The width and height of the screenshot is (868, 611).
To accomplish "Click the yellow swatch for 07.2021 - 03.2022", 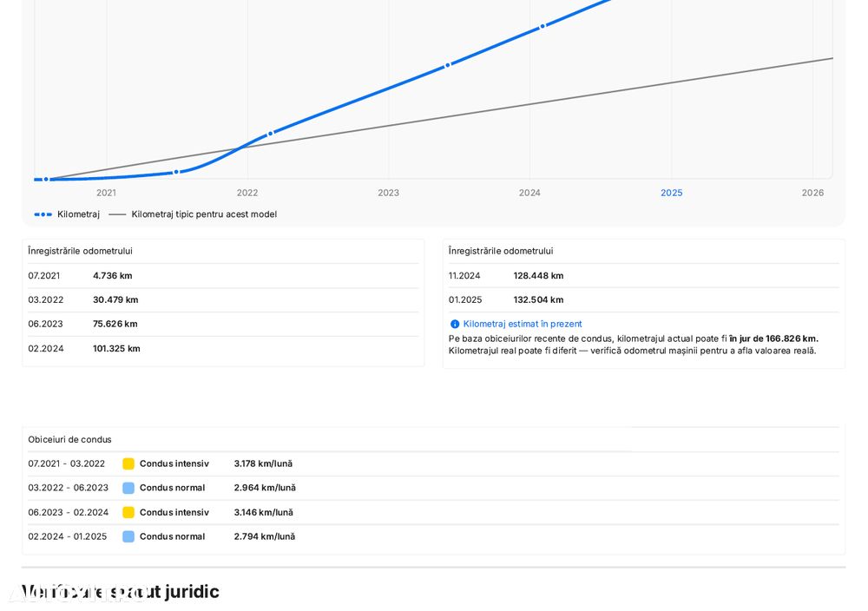I will click(x=128, y=463).
